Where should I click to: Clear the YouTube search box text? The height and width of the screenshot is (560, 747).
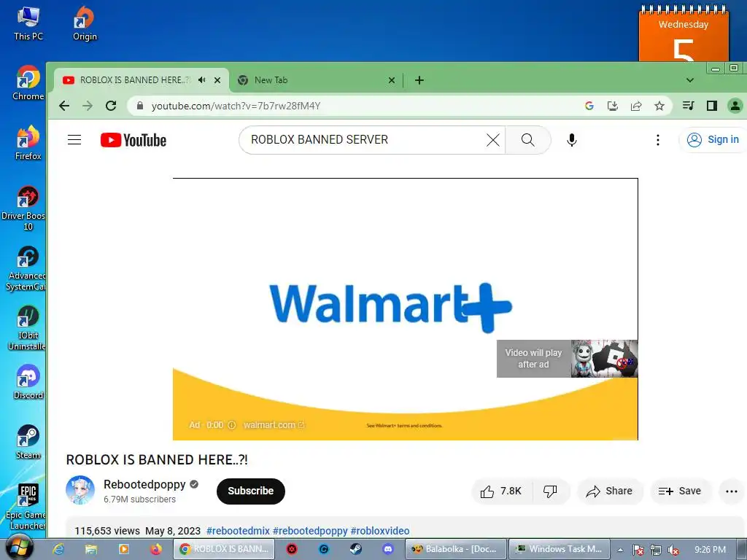[x=493, y=139]
